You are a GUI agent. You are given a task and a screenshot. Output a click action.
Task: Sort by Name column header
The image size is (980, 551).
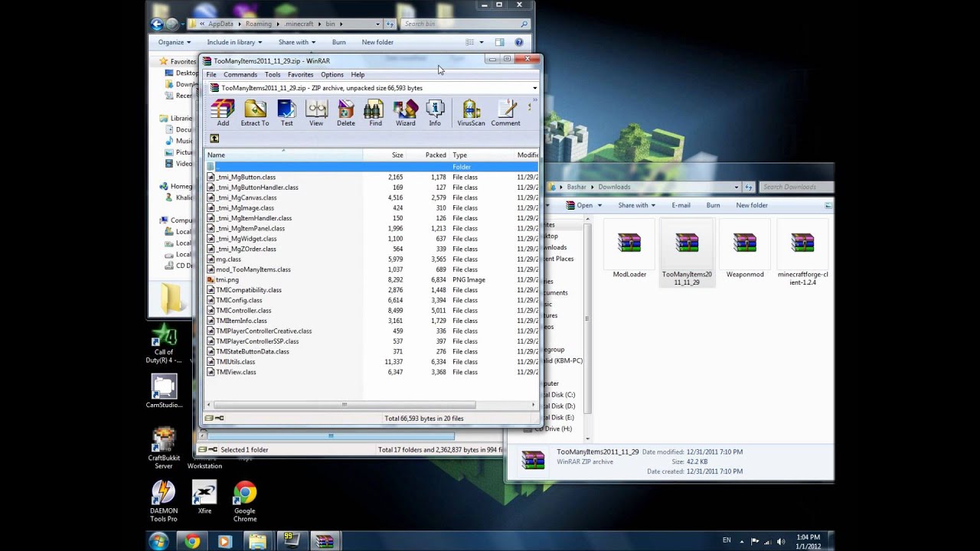click(283, 155)
